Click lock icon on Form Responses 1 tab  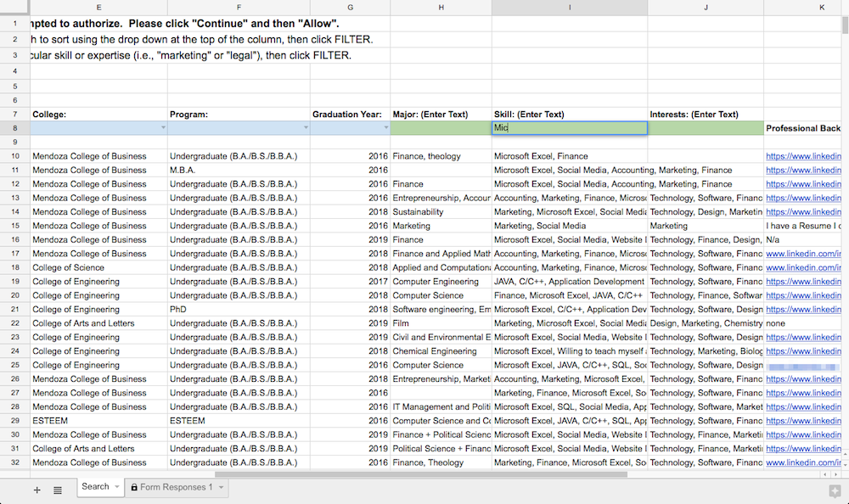tap(134, 487)
